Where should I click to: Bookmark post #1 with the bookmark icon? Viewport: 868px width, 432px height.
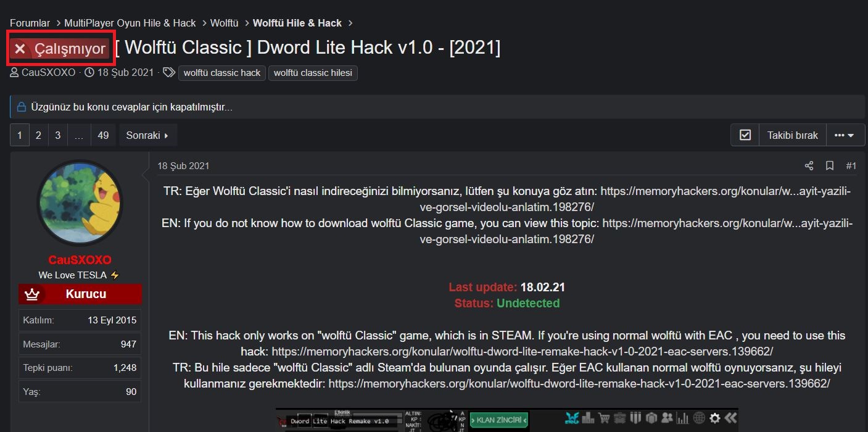coord(830,165)
